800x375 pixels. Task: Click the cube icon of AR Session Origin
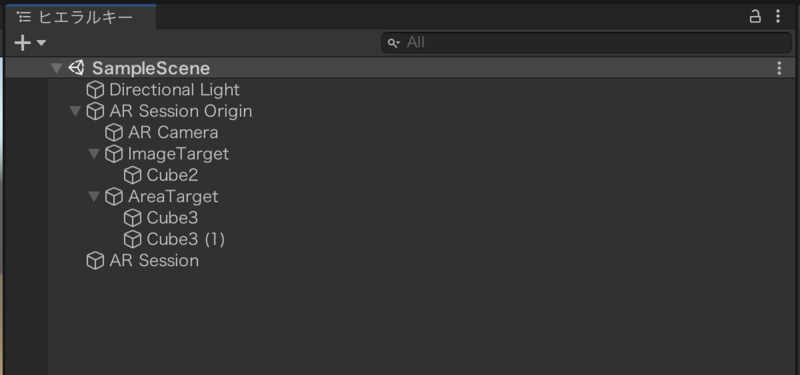pyautogui.click(x=95, y=111)
